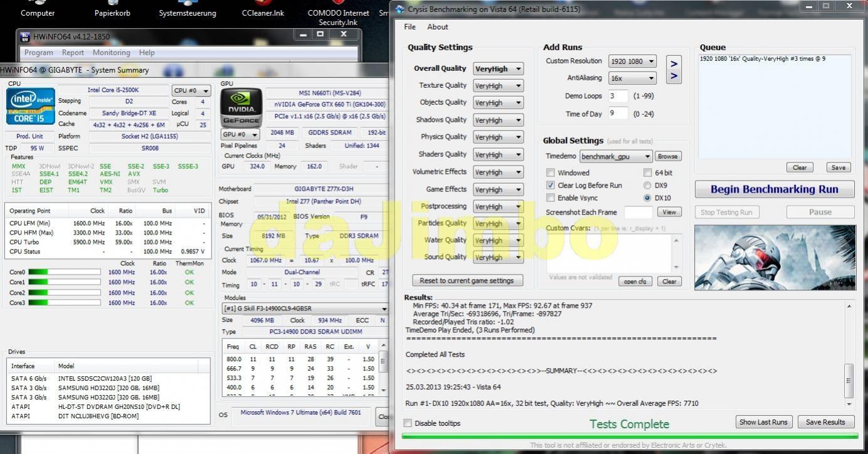Viewport: 868px width, 454px height.
Task: Open the Systemsteuerung desktop shortcut
Action: [188, 9]
